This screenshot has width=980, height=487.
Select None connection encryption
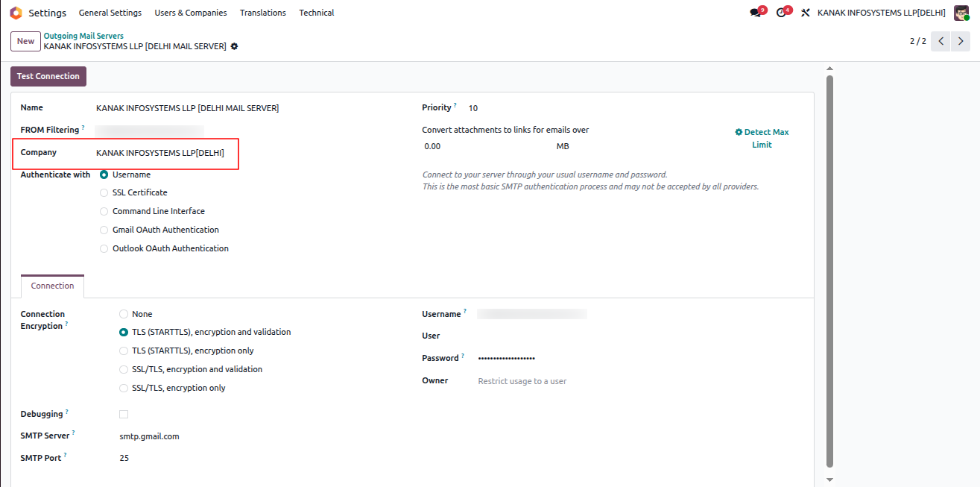[x=124, y=314]
